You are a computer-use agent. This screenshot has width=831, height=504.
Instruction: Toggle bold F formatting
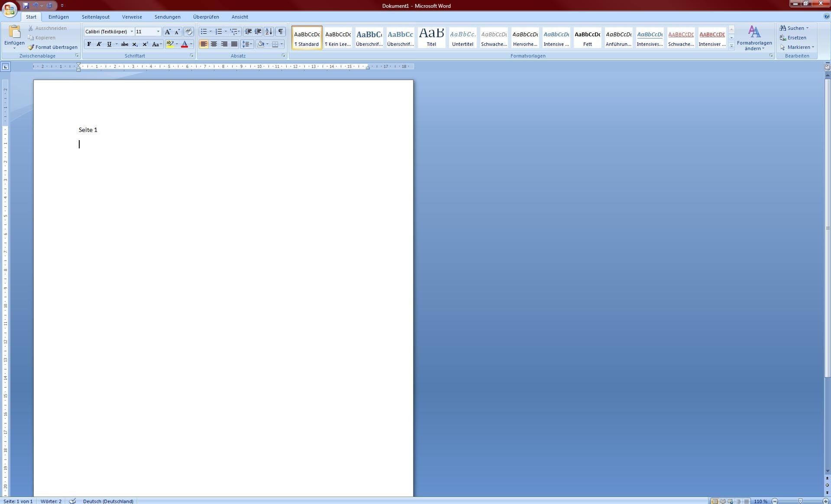point(89,44)
